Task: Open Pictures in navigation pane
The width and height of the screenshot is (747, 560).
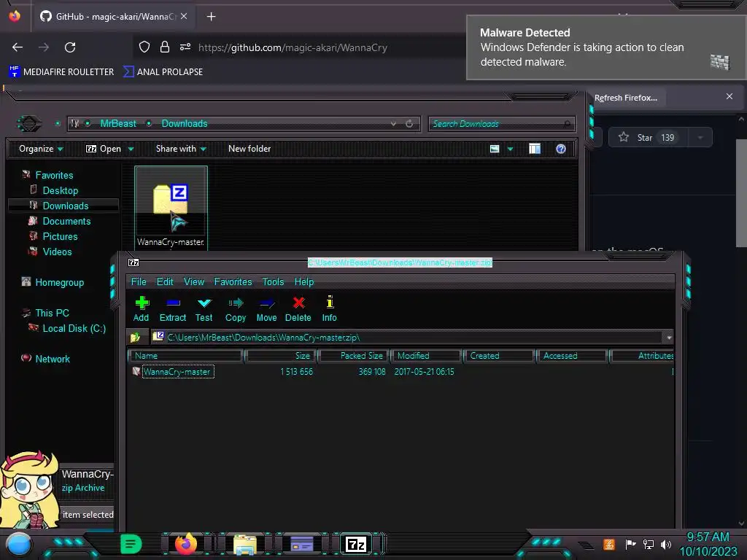Action: click(60, 236)
